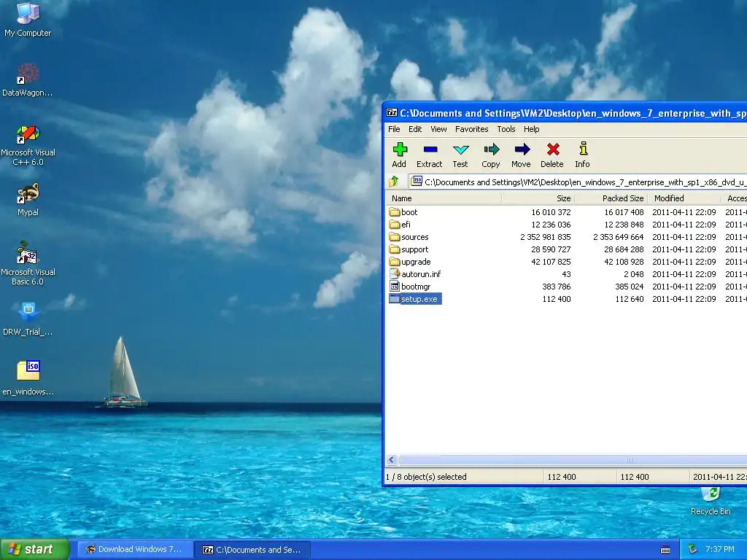
Task: Select the Mypal desktop shortcut
Action: click(x=28, y=200)
